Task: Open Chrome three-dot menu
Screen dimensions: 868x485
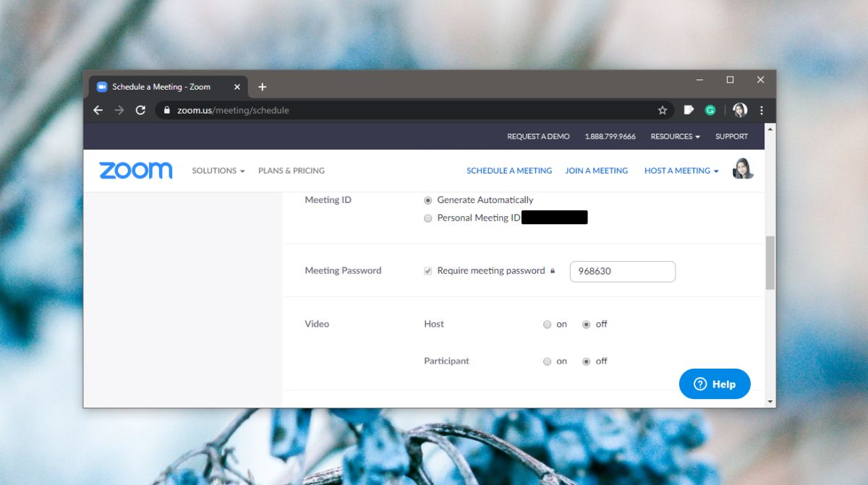Action: [x=762, y=111]
